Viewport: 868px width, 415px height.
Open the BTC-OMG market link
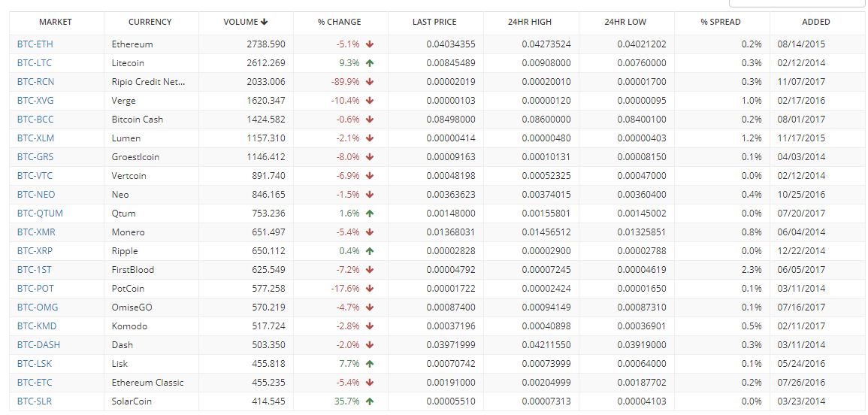(38, 307)
